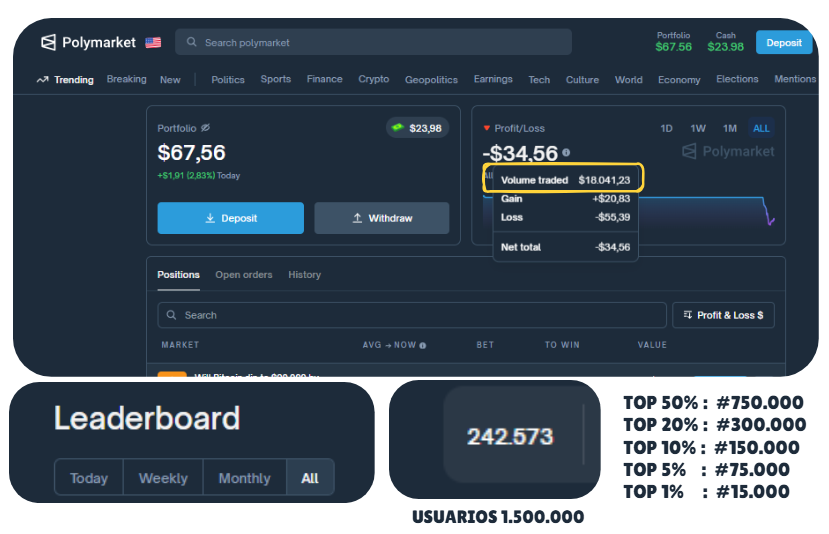Viewport: 829px width, 534px height.
Task: Switch to the Open orders tab
Action: (244, 274)
